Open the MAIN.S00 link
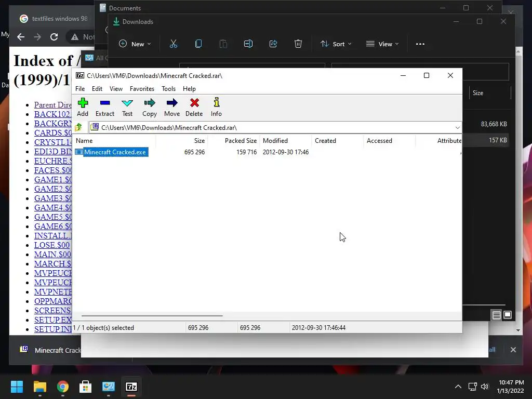The image size is (532, 399). coord(52,255)
